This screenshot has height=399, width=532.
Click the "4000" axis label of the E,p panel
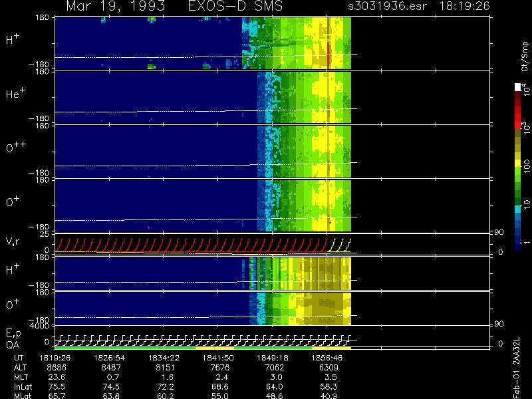tap(39, 326)
